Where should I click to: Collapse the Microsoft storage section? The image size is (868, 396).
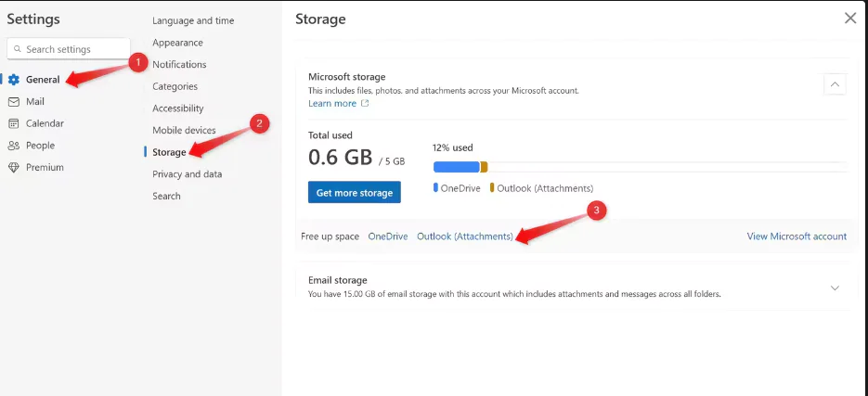(x=834, y=84)
